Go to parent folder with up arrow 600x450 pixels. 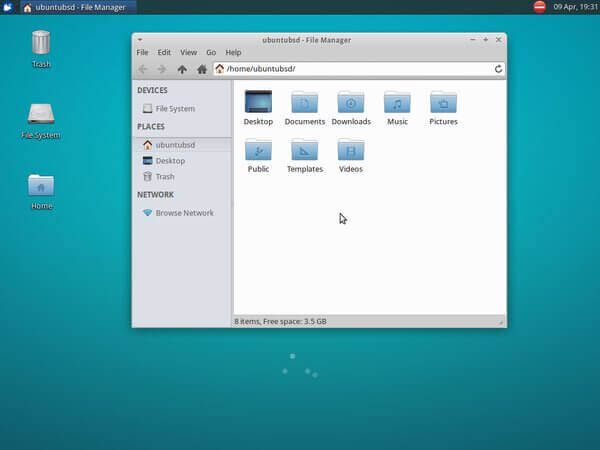coord(182,69)
